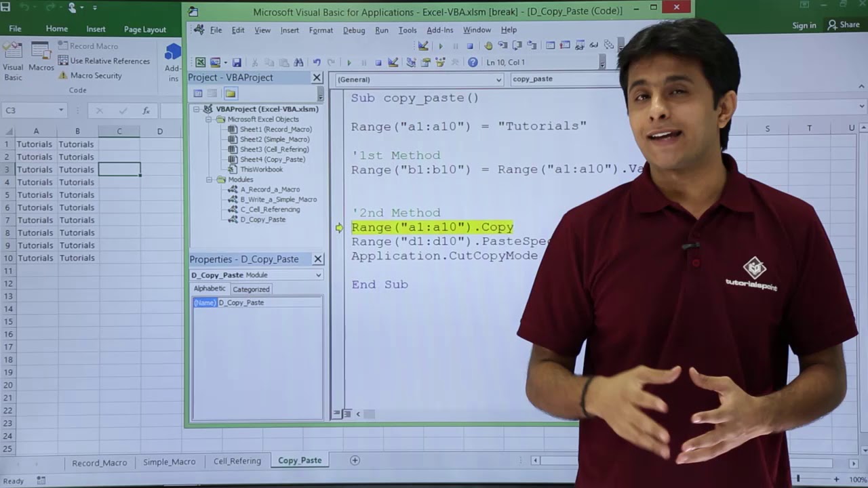Close the Project - VBAProject panel
Image resolution: width=868 pixels, height=488 pixels.
click(x=317, y=77)
